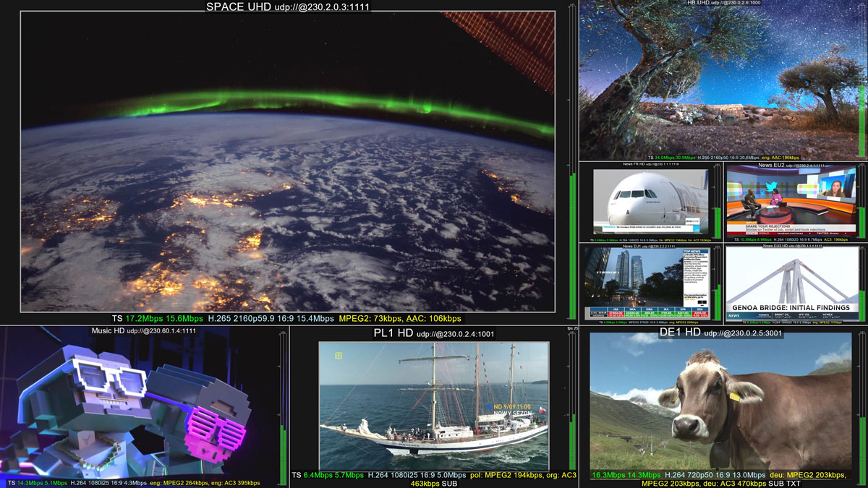Viewport: 868px width, 488px height.
Task: Click SPACE UHD's 'MPEG2: 73kbps, AAC: 106kbps' audio info
Action: click(400, 319)
